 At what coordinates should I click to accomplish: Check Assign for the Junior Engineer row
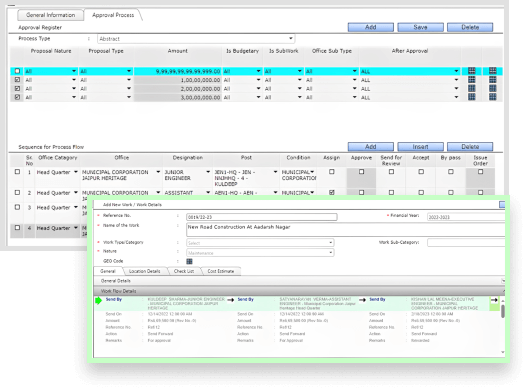coord(332,172)
